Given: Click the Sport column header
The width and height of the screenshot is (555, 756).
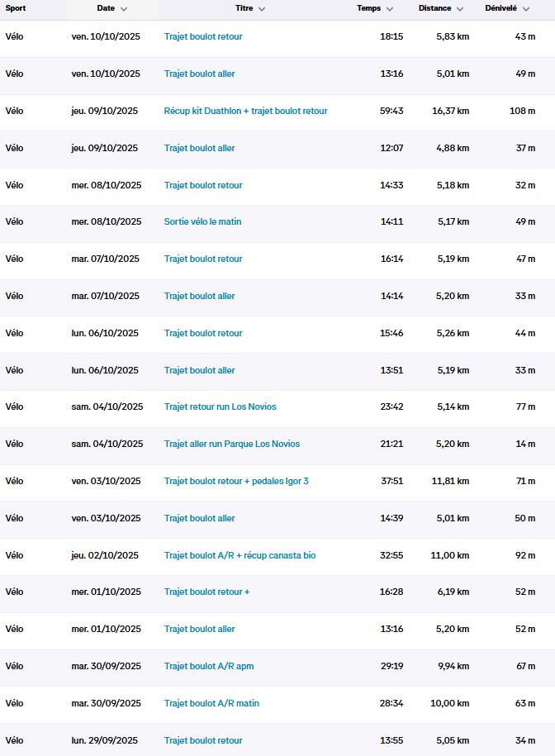Looking at the screenshot, I should 15,8.
